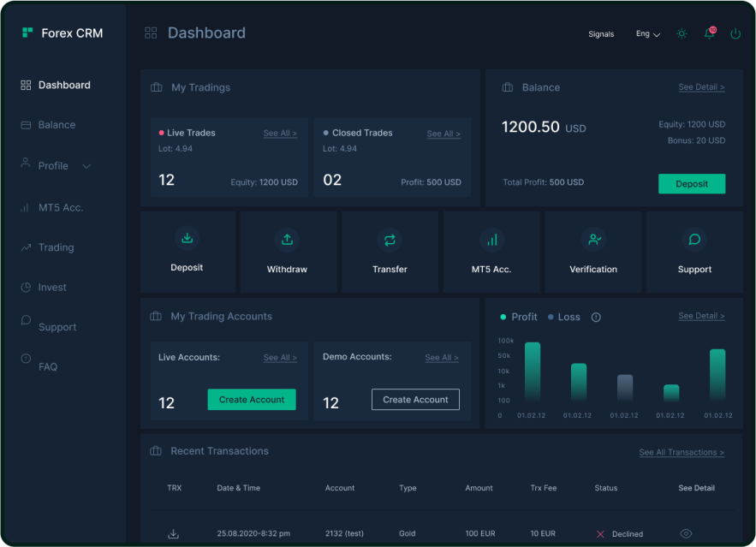Click the Support chat bubble icon tile
The height and width of the screenshot is (547, 756).
[694, 240]
